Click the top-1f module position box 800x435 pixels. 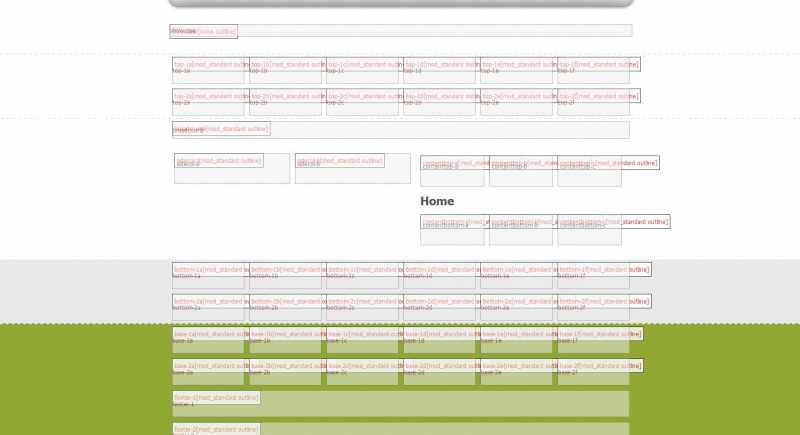593,71
